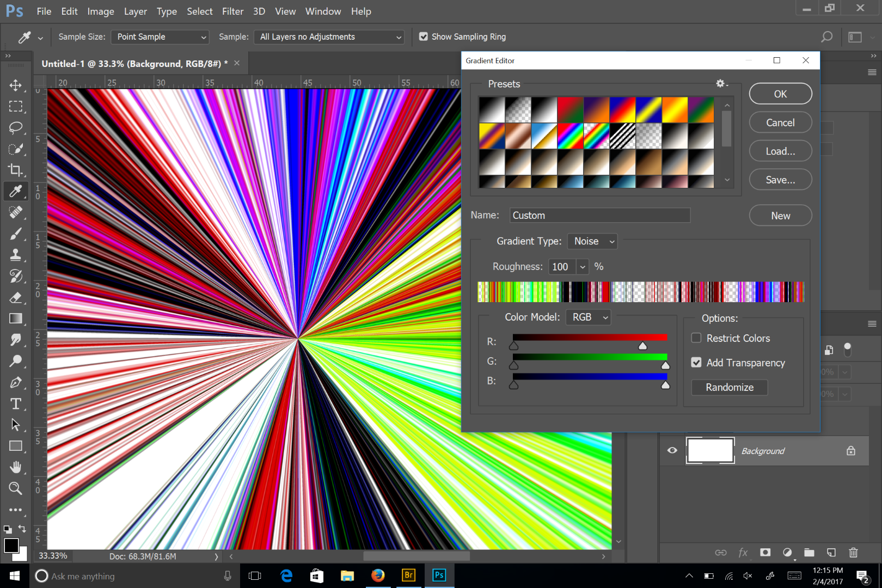The image size is (882, 588).
Task: Select the Horizontal Type tool
Action: pos(15,404)
